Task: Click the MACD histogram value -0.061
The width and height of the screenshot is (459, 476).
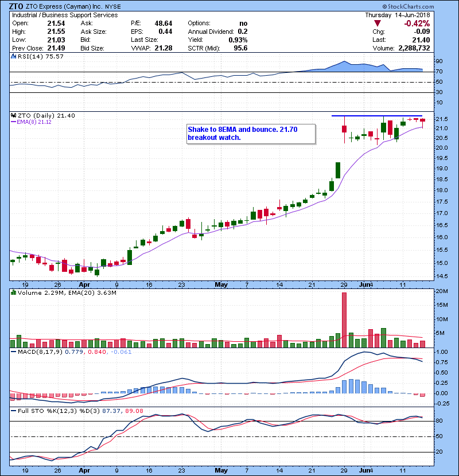Action: pyautogui.click(x=121, y=352)
